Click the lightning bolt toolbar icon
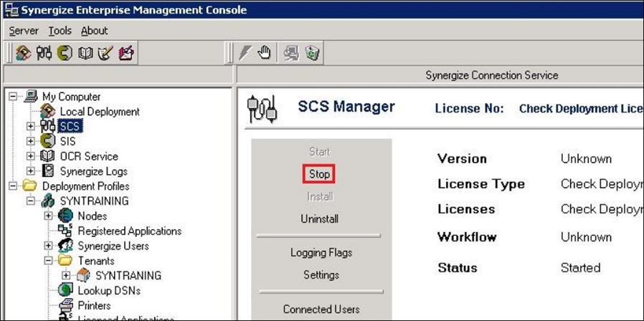 pyautogui.click(x=245, y=53)
